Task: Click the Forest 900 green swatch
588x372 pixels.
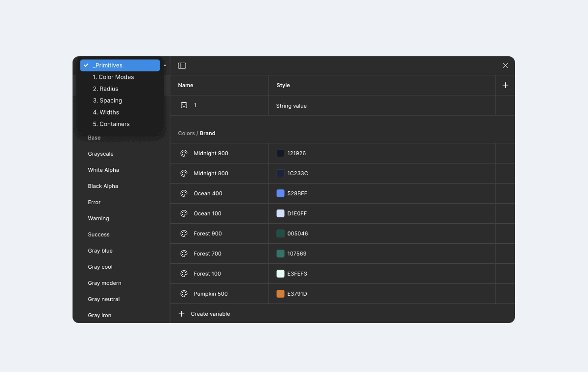Action: (280, 233)
